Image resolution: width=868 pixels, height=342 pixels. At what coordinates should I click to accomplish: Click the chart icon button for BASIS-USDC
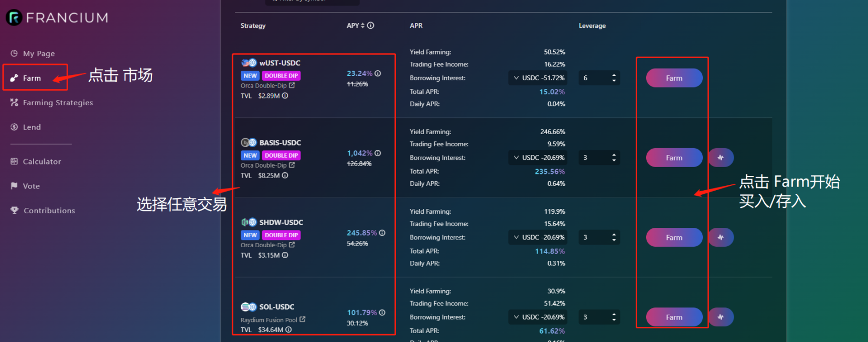(x=721, y=158)
